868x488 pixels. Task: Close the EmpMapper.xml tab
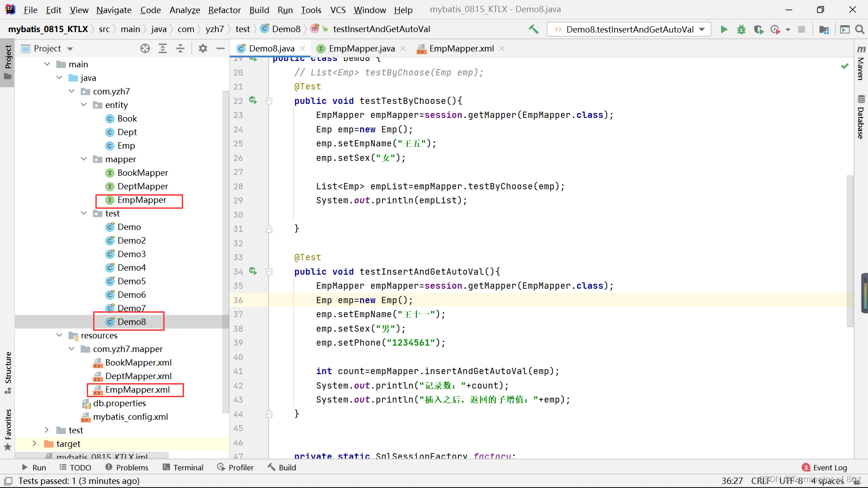pyautogui.click(x=502, y=48)
